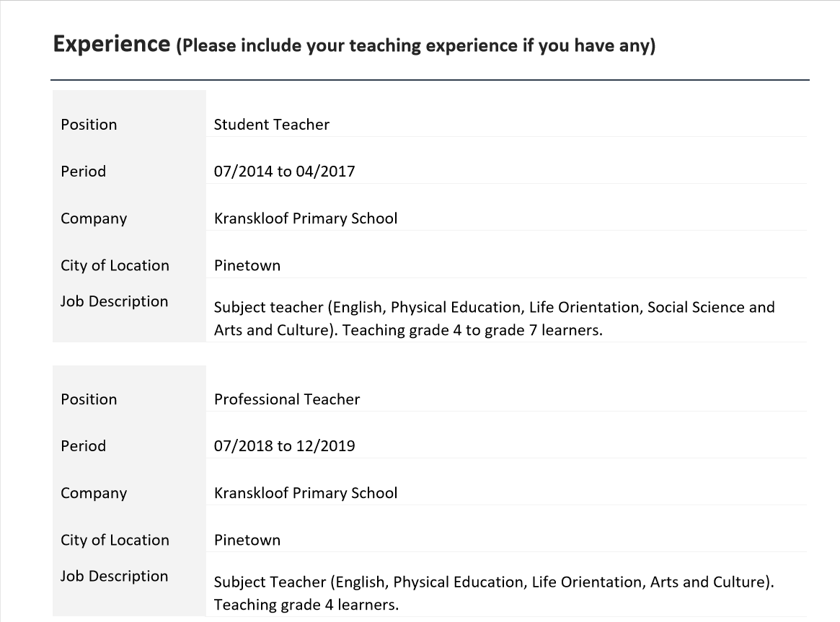Edit job description mentioning grade 7 learners
Image resolution: width=840 pixels, height=622 pixels.
pos(494,319)
